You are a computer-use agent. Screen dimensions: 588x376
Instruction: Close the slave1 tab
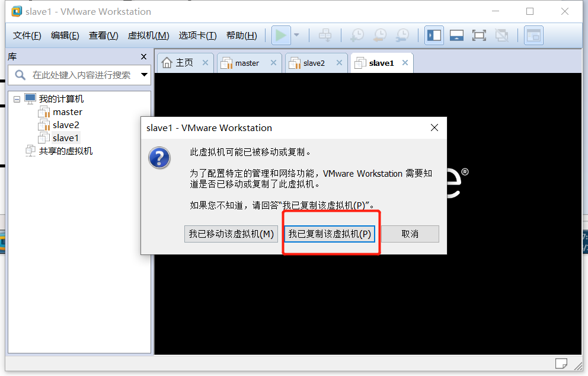[x=405, y=63]
